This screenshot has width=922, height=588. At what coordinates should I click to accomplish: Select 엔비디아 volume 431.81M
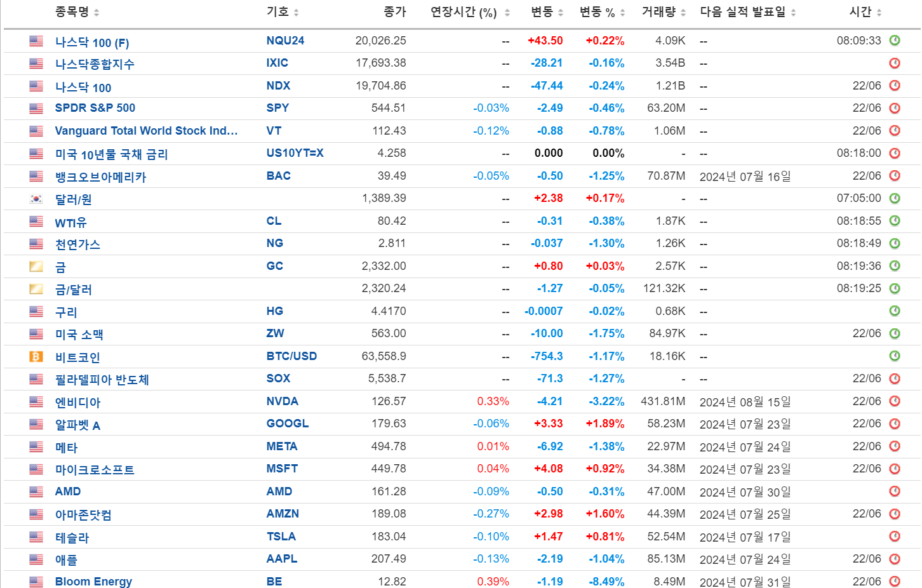[x=663, y=401]
